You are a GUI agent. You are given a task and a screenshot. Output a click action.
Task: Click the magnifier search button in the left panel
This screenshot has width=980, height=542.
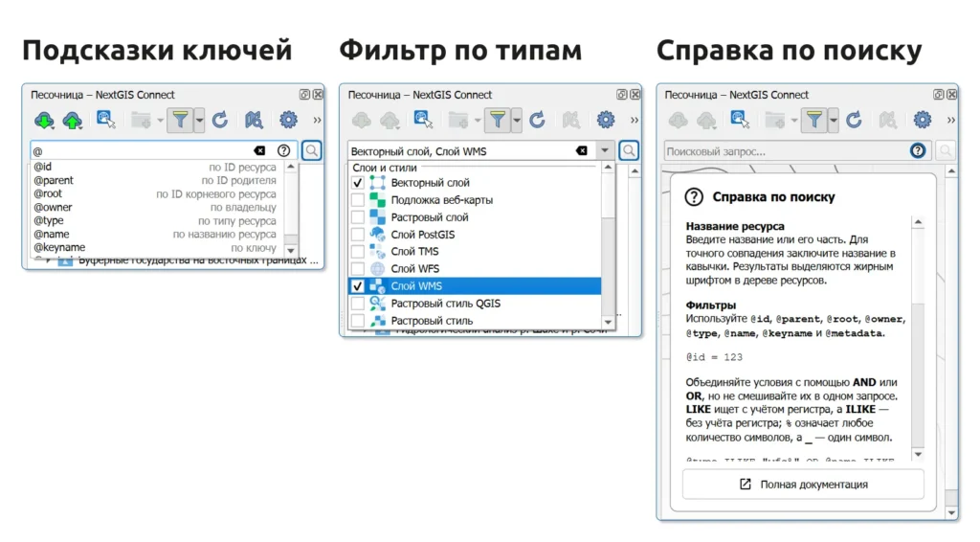point(311,150)
